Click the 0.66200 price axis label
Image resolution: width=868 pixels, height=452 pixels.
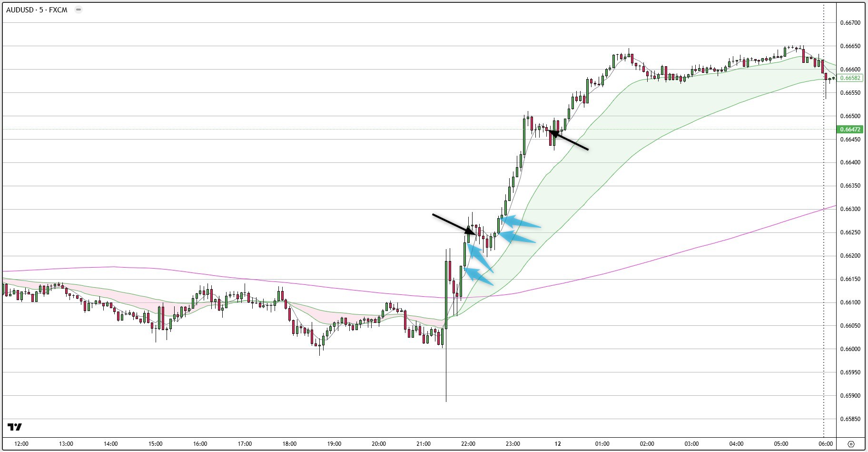850,256
